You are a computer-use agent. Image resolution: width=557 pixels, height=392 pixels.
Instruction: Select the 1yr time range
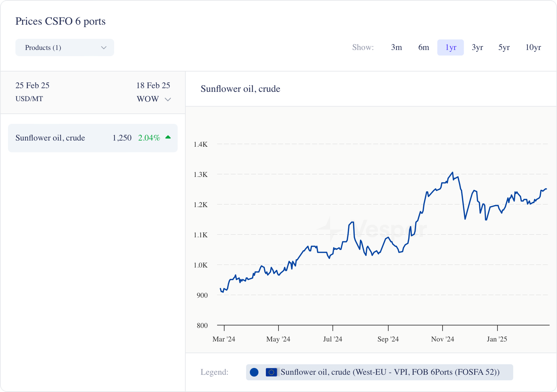(x=450, y=47)
